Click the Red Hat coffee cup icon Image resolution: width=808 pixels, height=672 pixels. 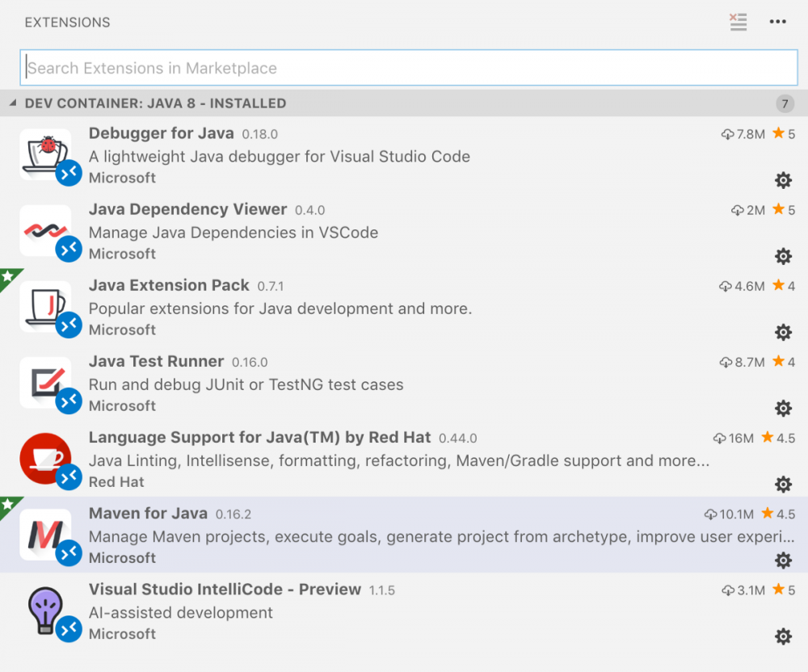coord(44,459)
